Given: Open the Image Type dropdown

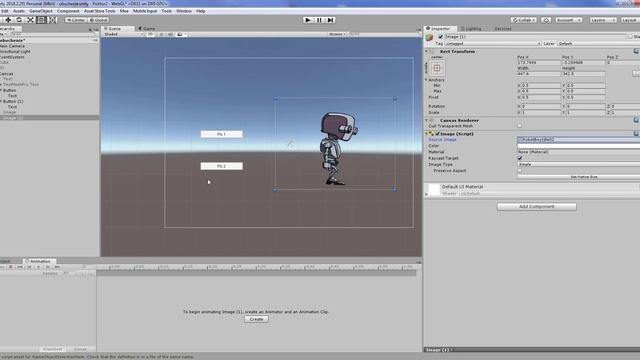Looking at the screenshot, I should 578,164.
